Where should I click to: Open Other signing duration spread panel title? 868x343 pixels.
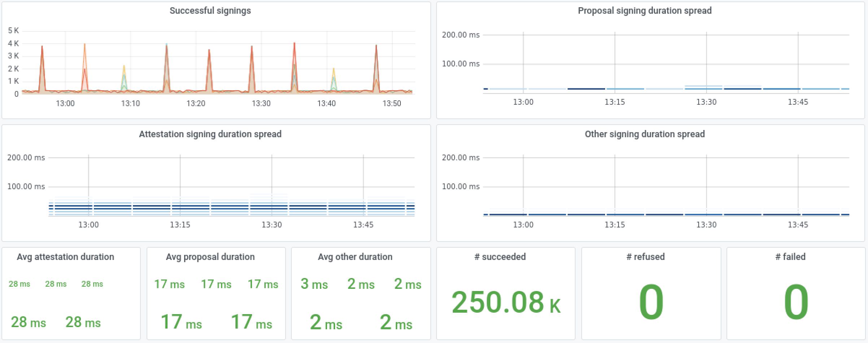(x=645, y=134)
